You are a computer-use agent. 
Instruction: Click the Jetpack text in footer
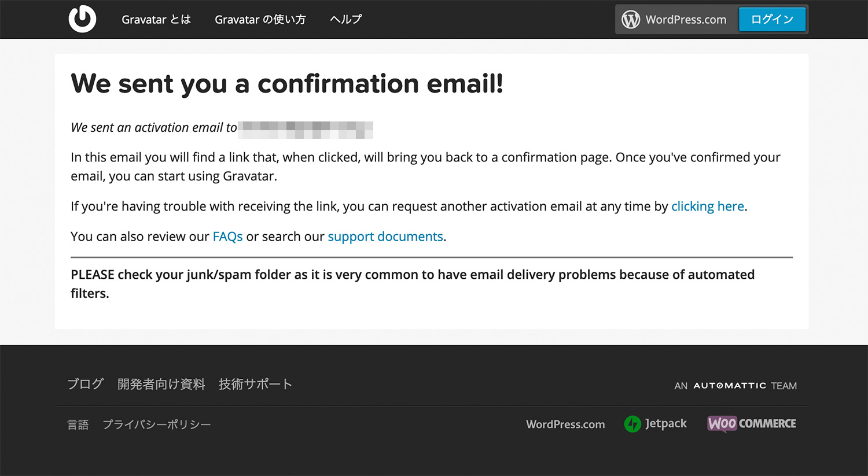[666, 424]
